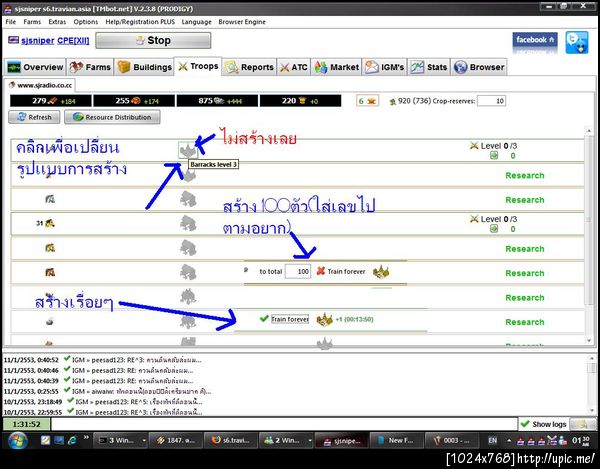This screenshot has height=469, width=600.
Task: Click Research in the Train forever +1 row
Action: click(525, 322)
